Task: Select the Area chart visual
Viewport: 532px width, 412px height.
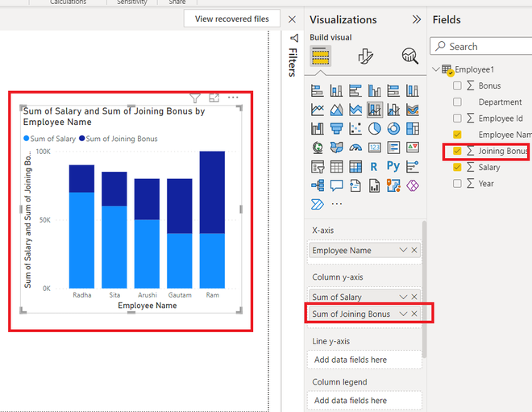Action: [x=336, y=110]
